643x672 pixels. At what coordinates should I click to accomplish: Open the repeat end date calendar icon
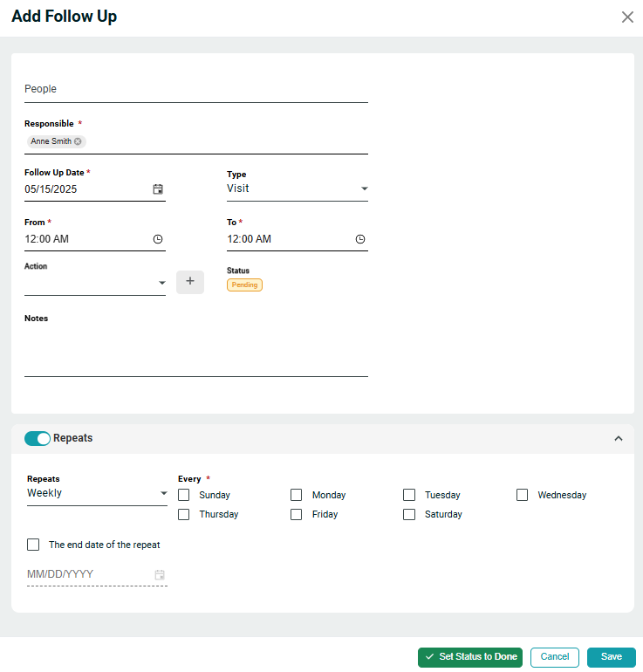(x=160, y=575)
